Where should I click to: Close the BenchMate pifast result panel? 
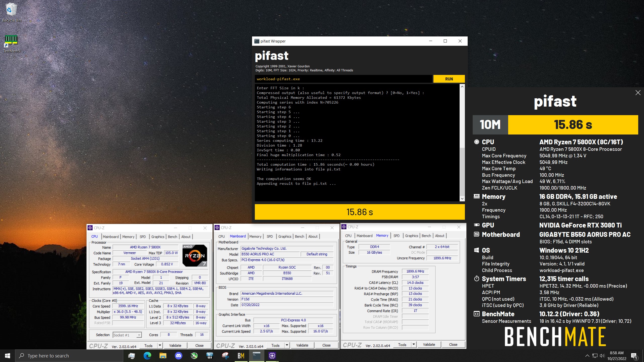[638, 93]
